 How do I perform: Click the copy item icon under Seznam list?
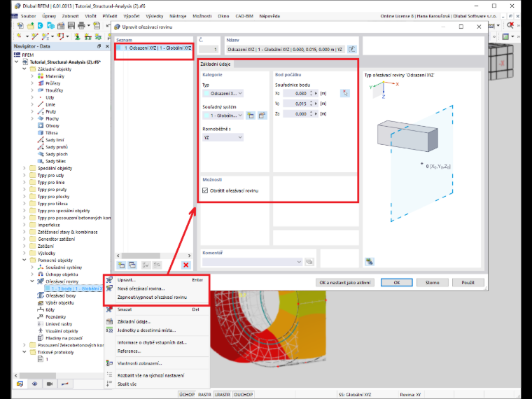132,265
